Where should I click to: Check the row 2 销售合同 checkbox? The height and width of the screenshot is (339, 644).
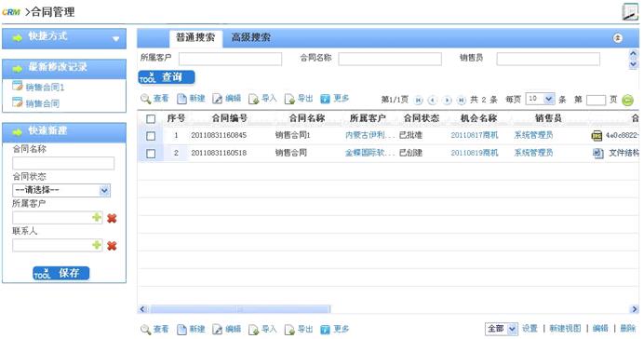[x=151, y=154]
